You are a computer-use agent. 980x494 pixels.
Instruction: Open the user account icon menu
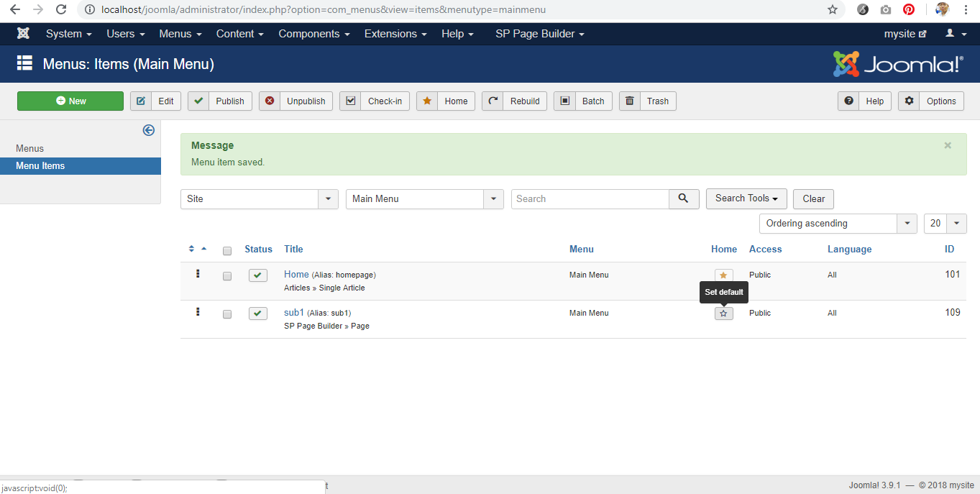(x=956, y=34)
